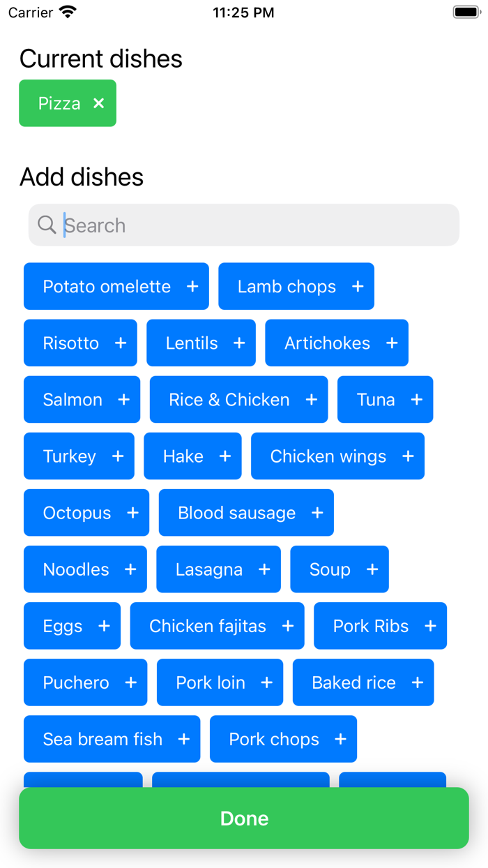The height and width of the screenshot is (868, 488).
Task: Remove Pizza from current dishes
Action: 98,103
